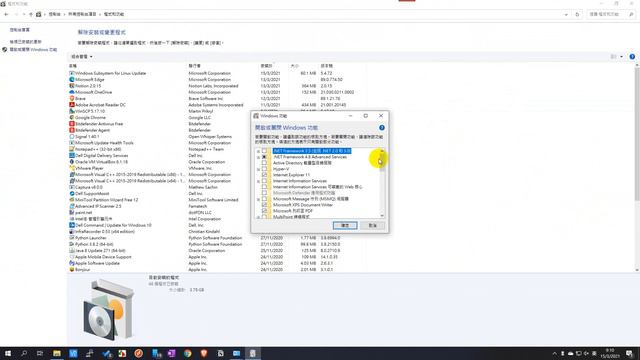The width and height of the screenshot is (640, 360).
Task: Check Microsoft Message Queue (MSMQ) checkbox
Action: coord(264,199)
